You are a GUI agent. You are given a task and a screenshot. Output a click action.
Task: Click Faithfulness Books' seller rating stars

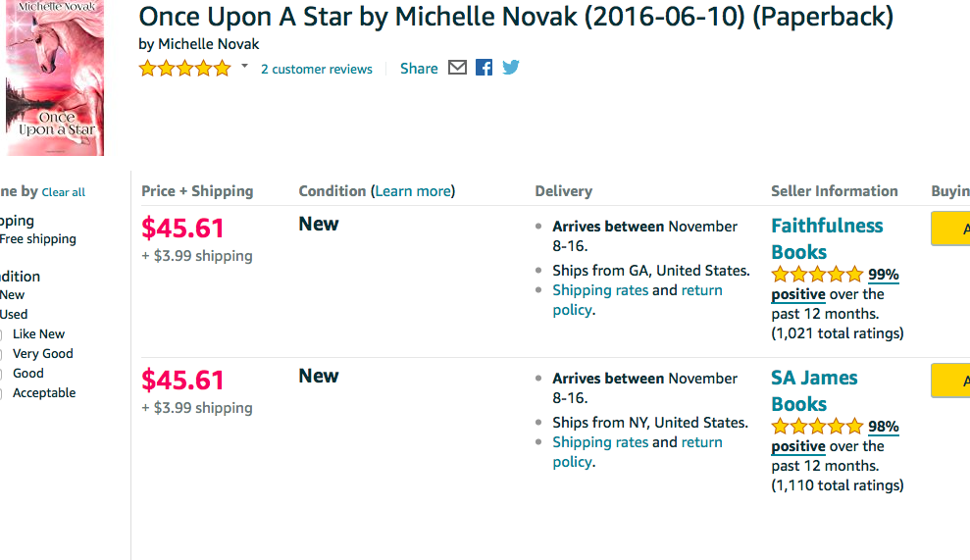(817, 275)
